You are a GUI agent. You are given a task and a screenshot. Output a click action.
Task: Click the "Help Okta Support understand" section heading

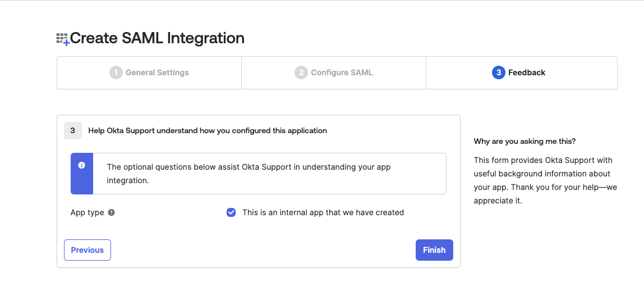click(x=208, y=130)
